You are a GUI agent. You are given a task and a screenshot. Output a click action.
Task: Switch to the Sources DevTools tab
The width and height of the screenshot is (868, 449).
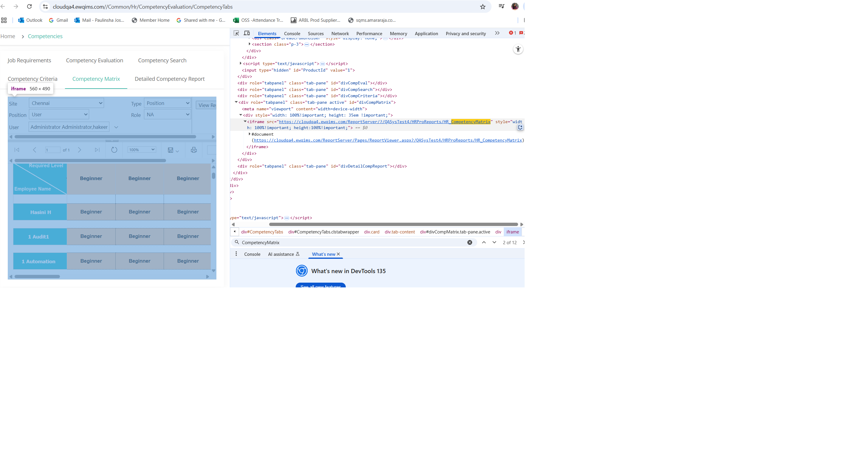click(315, 33)
